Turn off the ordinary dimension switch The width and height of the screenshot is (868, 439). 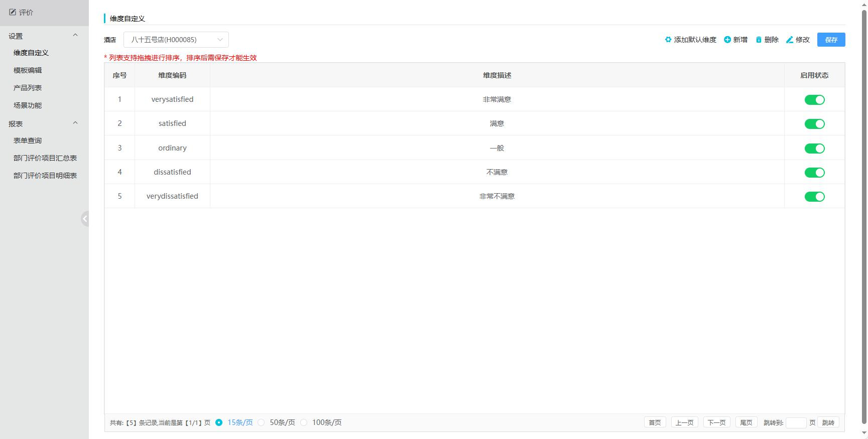click(814, 149)
